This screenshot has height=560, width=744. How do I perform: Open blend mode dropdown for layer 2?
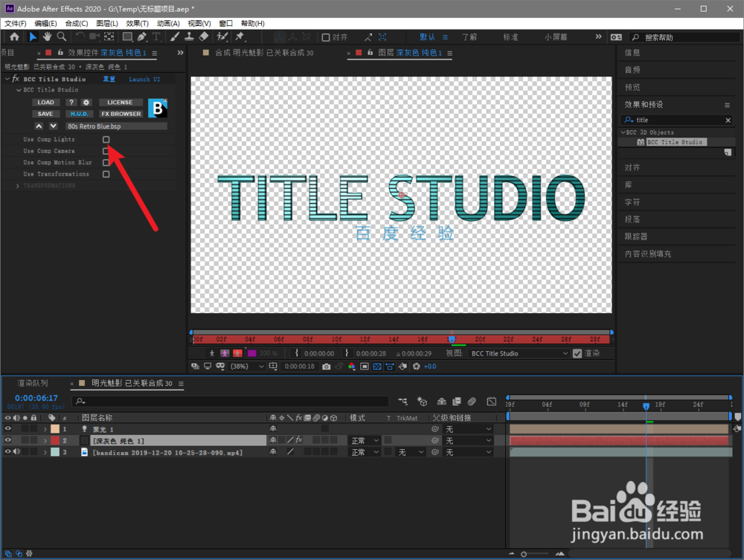pyautogui.click(x=365, y=440)
